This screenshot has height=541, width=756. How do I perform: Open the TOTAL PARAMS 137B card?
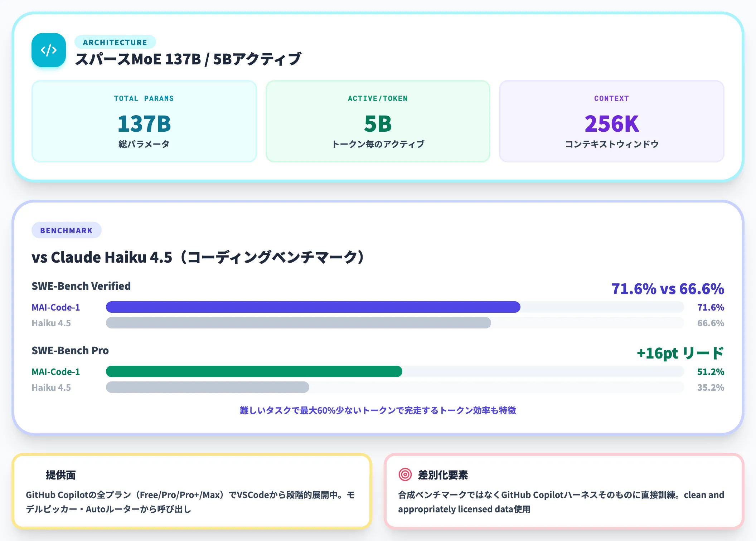click(x=144, y=121)
